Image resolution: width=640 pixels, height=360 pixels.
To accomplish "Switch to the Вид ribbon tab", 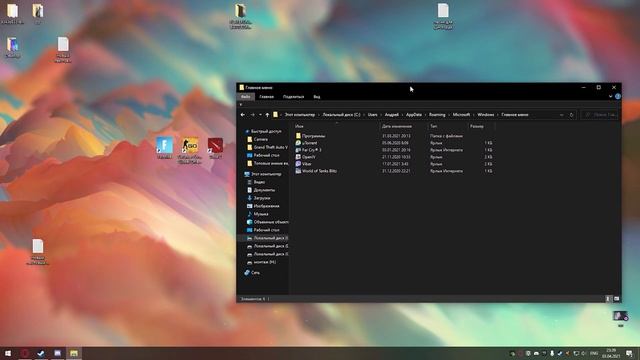I will tap(317, 97).
